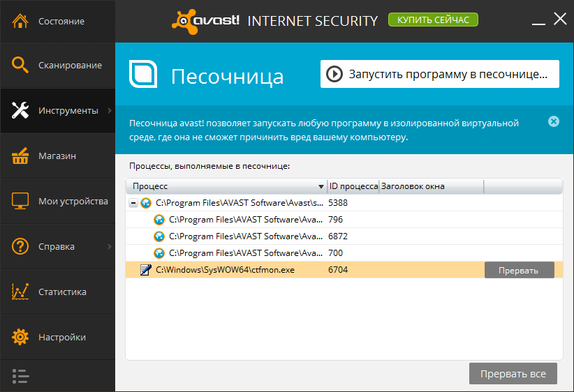Click the list icon at sidebar bottom
574x392 pixels.
pos(20,376)
